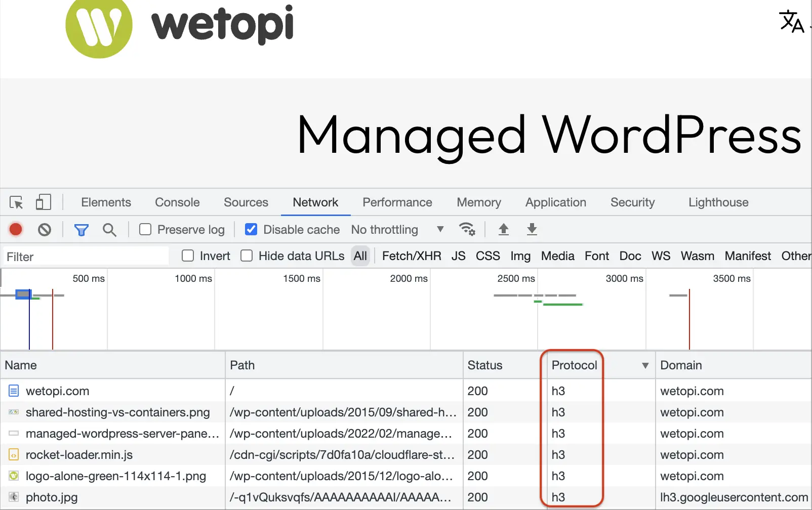Filter requests by Other
The height and width of the screenshot is (510, 812).
click(796, 256)
